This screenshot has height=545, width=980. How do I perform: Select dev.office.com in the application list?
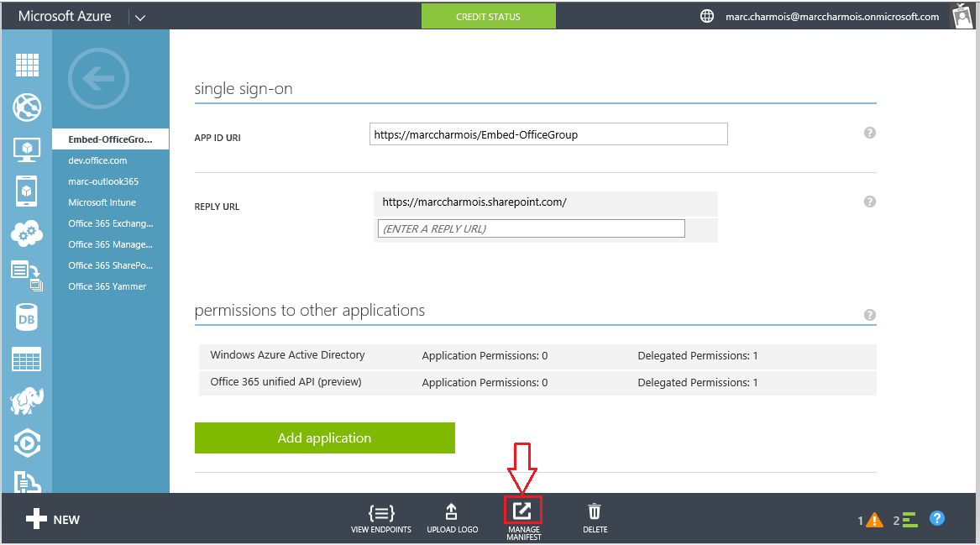tap(97, 160)
